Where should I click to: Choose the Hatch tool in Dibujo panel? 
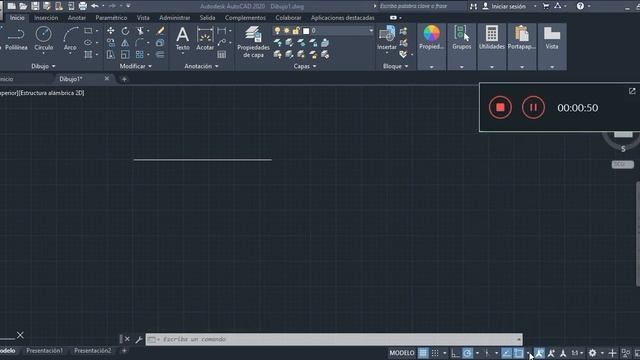point(88,54)
